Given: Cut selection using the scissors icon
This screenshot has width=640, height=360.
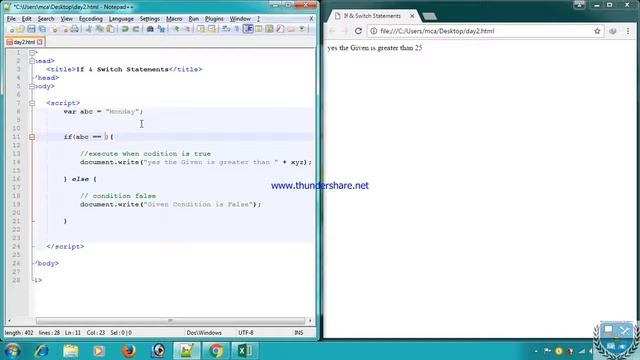Looking at the screenshot, I should click(89, 29).
